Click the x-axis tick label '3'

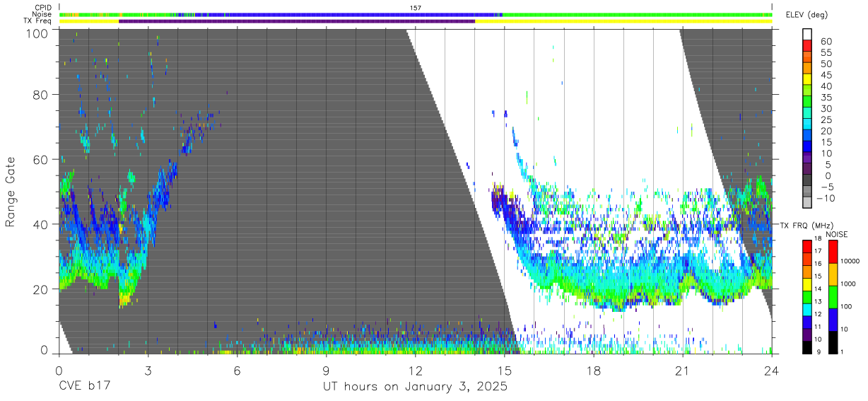pyautogui.click(x=148, y=369)
